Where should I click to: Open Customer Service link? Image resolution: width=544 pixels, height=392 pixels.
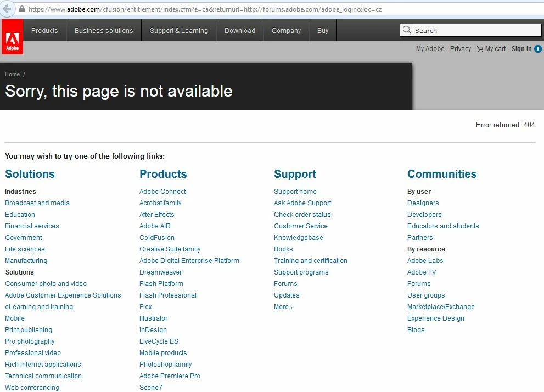click(x=300, y=226)
